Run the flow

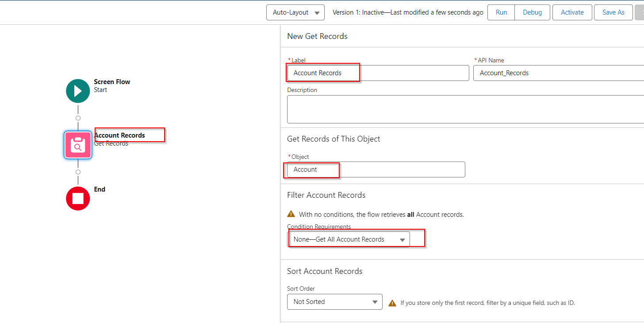click(501, 12)
